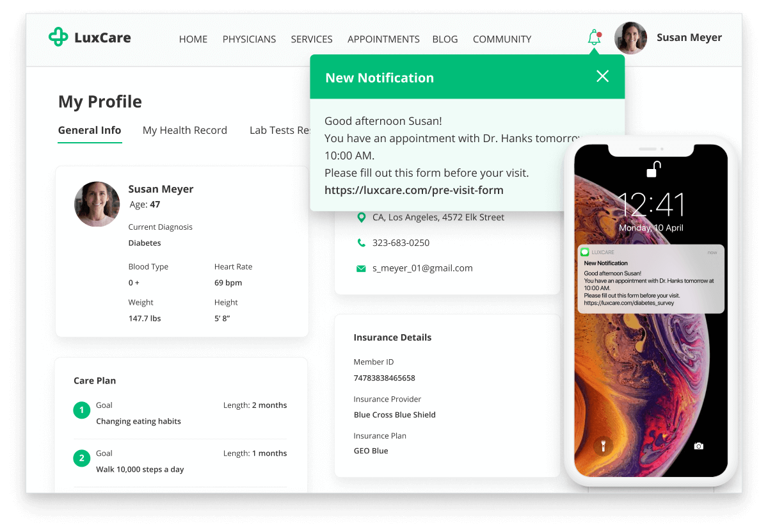Navigate to APPOINTMENTS page

click(383, 39)
